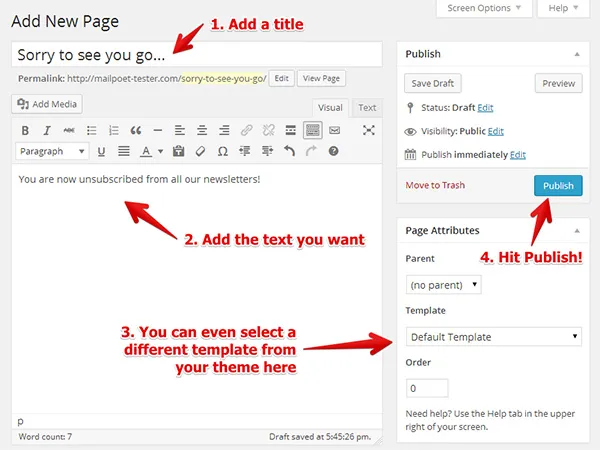
Task: Open the text color picker arrow
Action: click(x=160, y=152)
